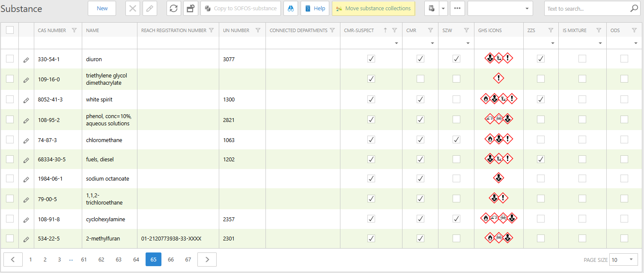The height and width of the screenshot is (273, 644).
Task: Click the padlock icon in the toolbar
Action: (191, 9)
